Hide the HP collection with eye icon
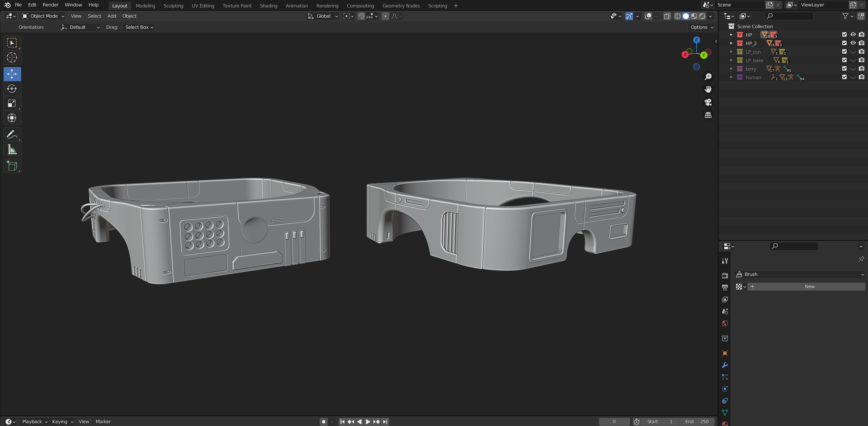 (x=853, y=35)
